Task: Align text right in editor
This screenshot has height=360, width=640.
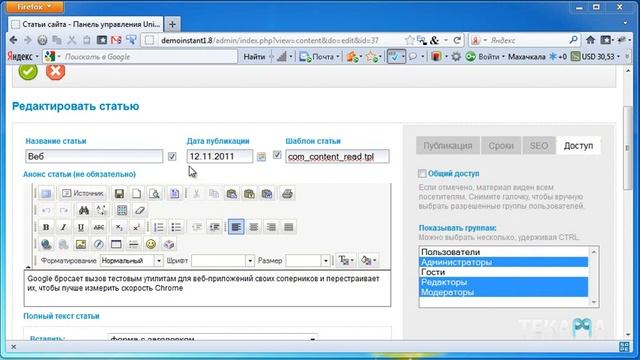Action: 271,227
